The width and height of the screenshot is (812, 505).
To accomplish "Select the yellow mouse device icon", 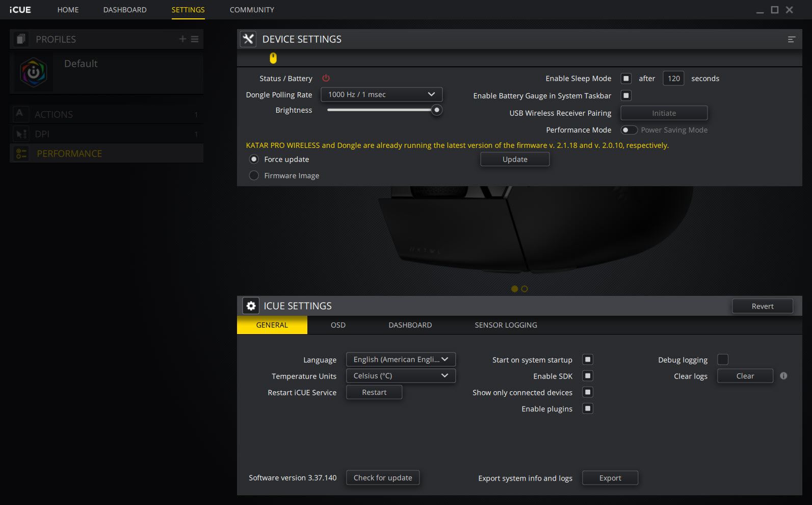I will tap(273, 58).
